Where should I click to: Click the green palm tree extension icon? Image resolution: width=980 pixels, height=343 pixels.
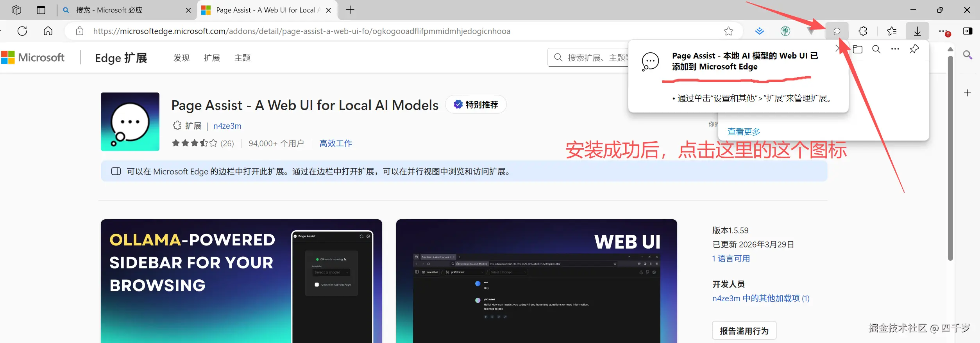tap(785, 31)
